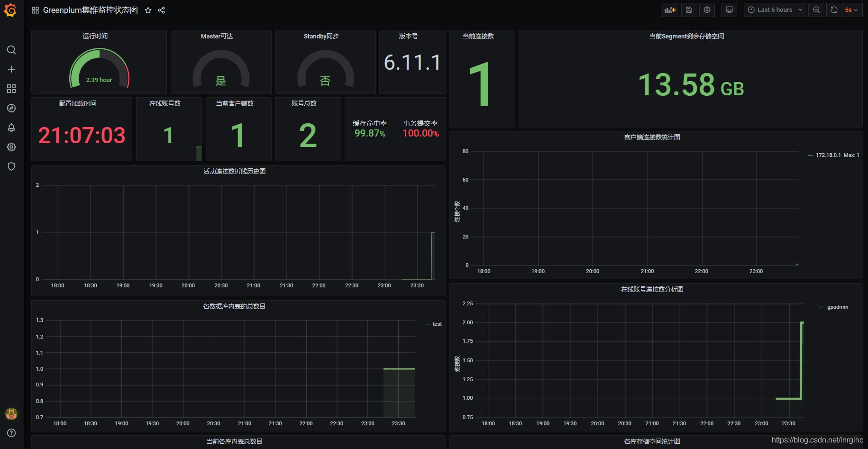The width and height of the screenshot is (868, 449).
Task: Toggle the gpadmin series in the legend
Action: pyautogui.click(x=837, y=307)
